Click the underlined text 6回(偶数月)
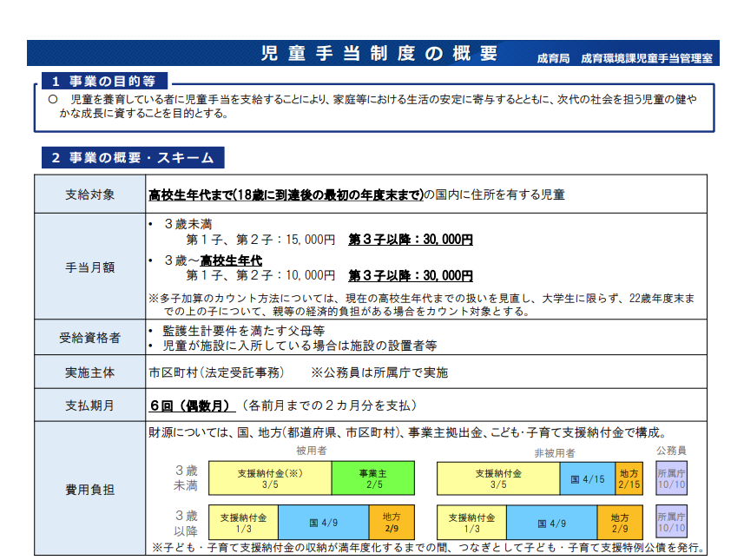The height and width of the screenshot is (560, 744). coord(192,405)
